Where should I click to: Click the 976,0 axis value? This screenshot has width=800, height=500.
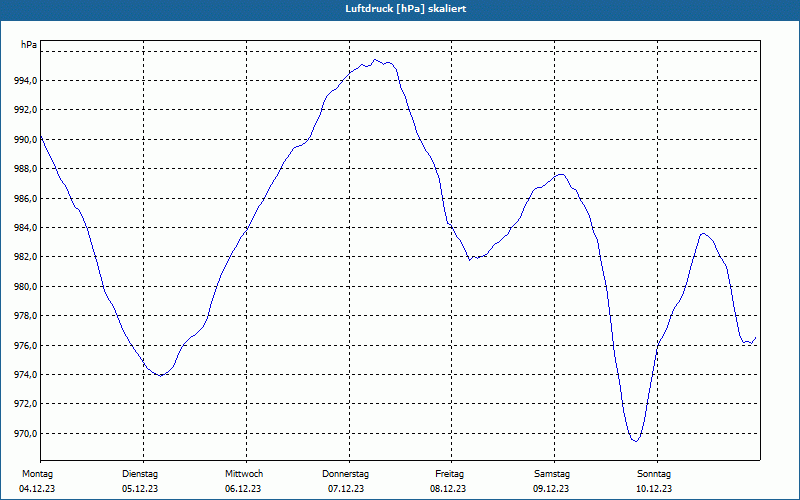[x=25, y=345]
